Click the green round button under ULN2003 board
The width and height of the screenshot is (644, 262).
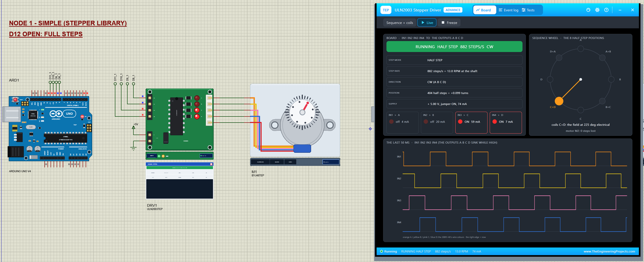click(x=159, y=156)
